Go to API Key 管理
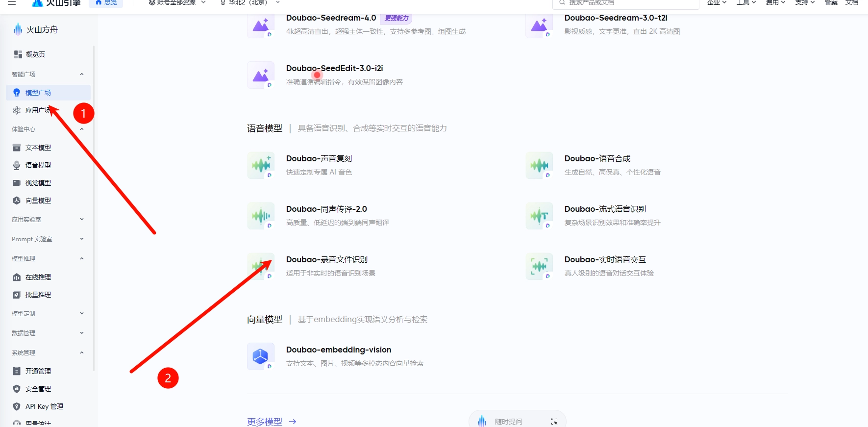The height and width of the screenshot is (427, 868). [44, 406]
